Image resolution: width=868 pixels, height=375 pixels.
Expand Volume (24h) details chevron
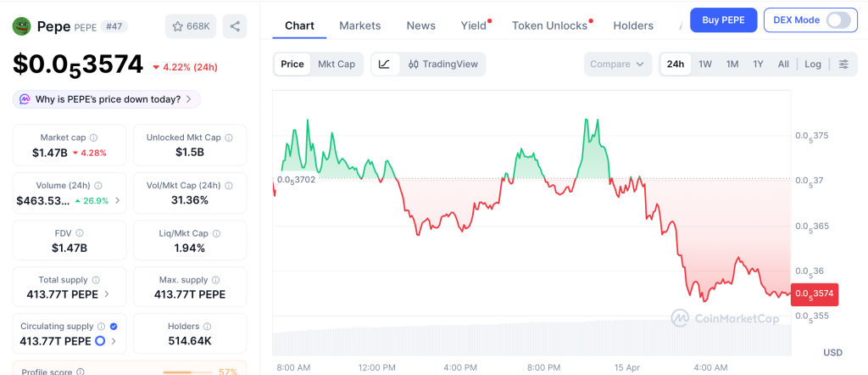[117, 201]
